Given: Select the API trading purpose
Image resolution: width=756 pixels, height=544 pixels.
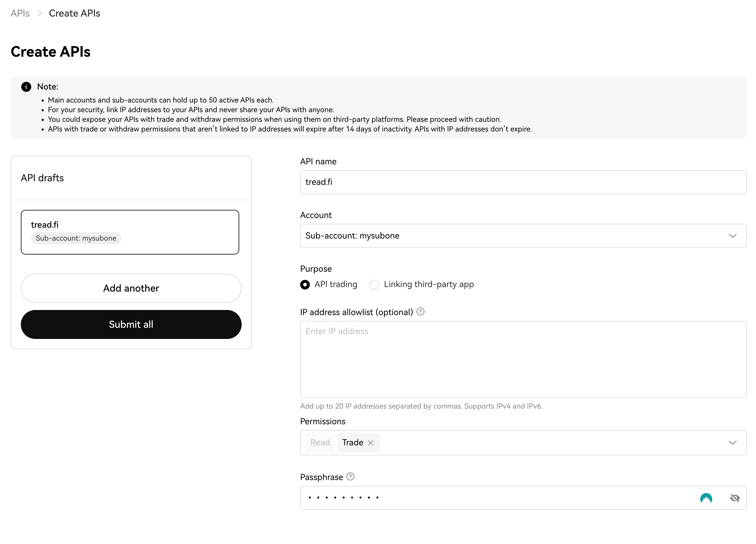Looking at the screenshot, I should (305, 284).
